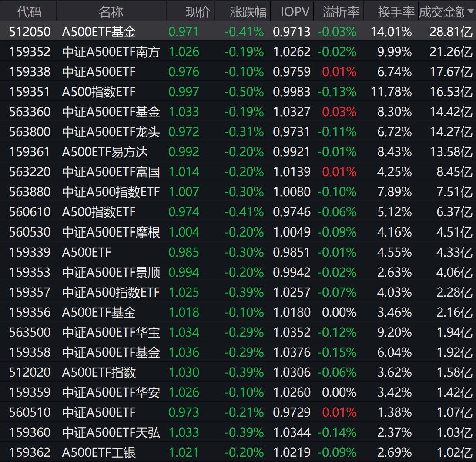Click fund code 159339 in the table
Image resolution: width=476 pixels, height=462 pixels.
click(30, 252)
